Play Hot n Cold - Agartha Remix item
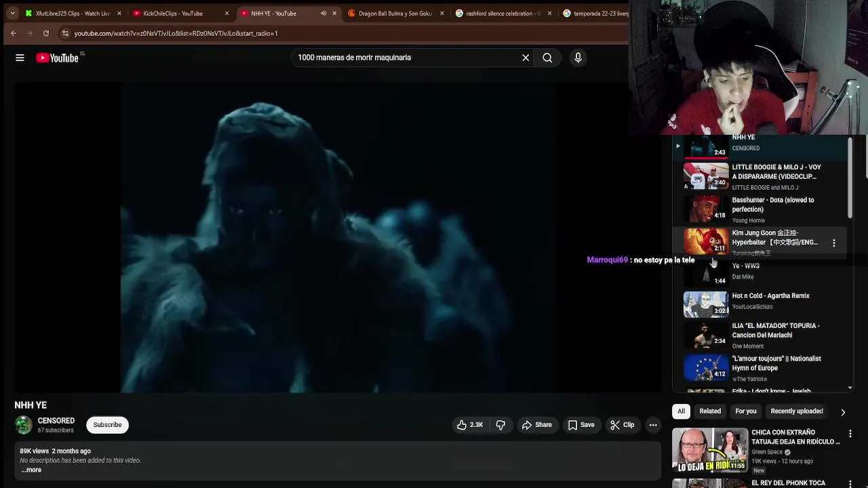Image resolution: width=868 pixels, height=488 pixels. (759, 303)
